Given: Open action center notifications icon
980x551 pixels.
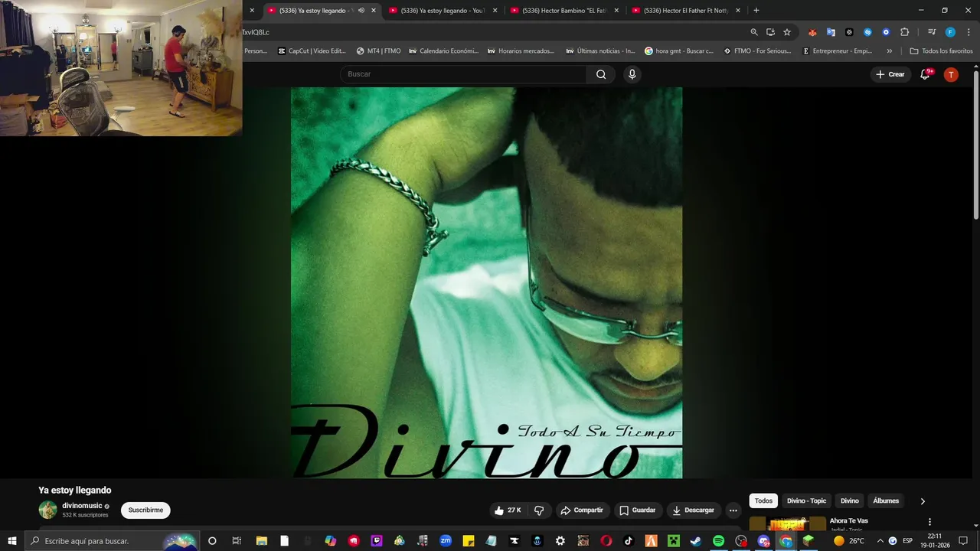Looking at the screenshot, I should [x=963, y=540].
